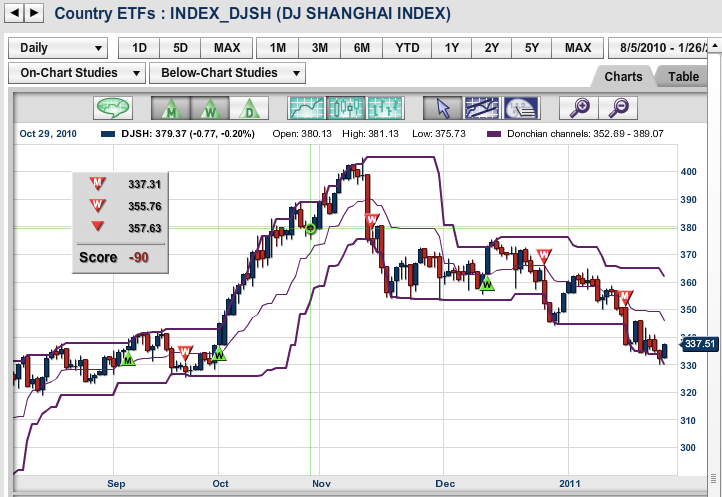
Task: Switch to line chart style
Action: coord(306,107)
